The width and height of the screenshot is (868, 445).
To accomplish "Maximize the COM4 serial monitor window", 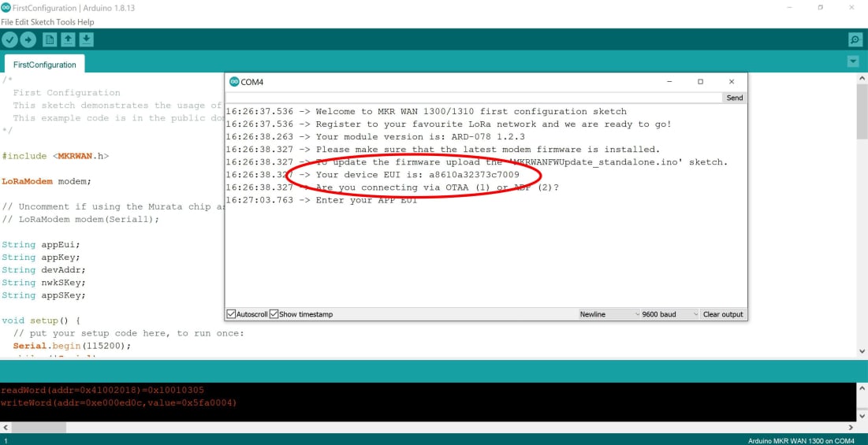I will 700,82.
